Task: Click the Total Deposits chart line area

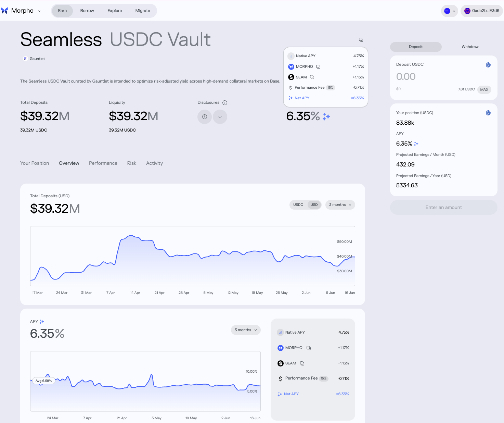Action: click(193, 256)
